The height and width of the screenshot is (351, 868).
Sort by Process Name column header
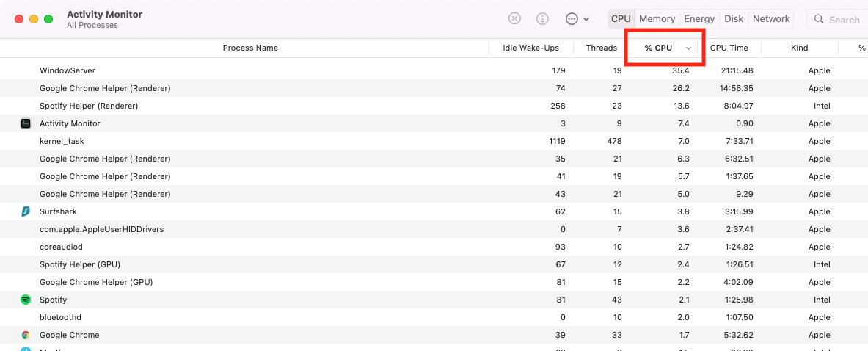[x=250, y=48]
